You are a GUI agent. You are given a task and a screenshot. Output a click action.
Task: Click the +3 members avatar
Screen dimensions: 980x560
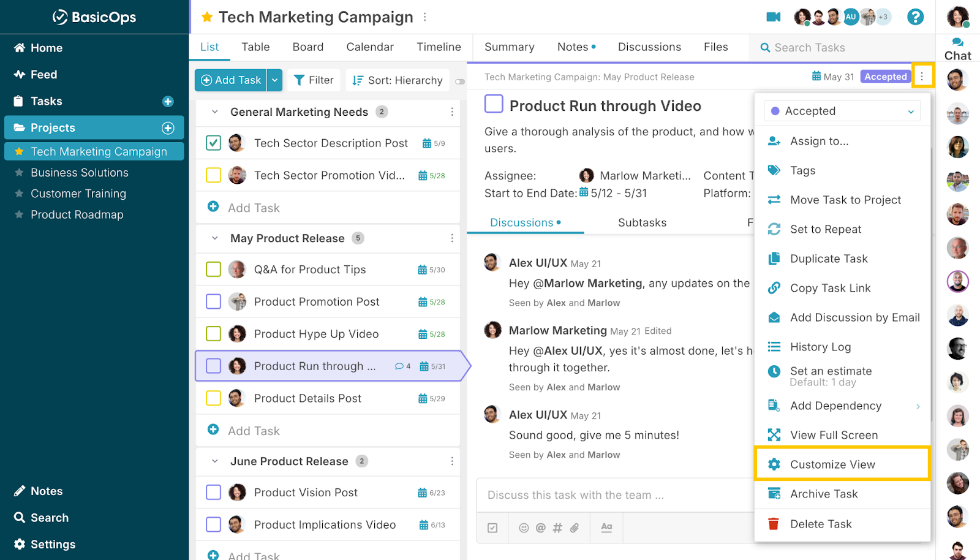tap(883, 17)
